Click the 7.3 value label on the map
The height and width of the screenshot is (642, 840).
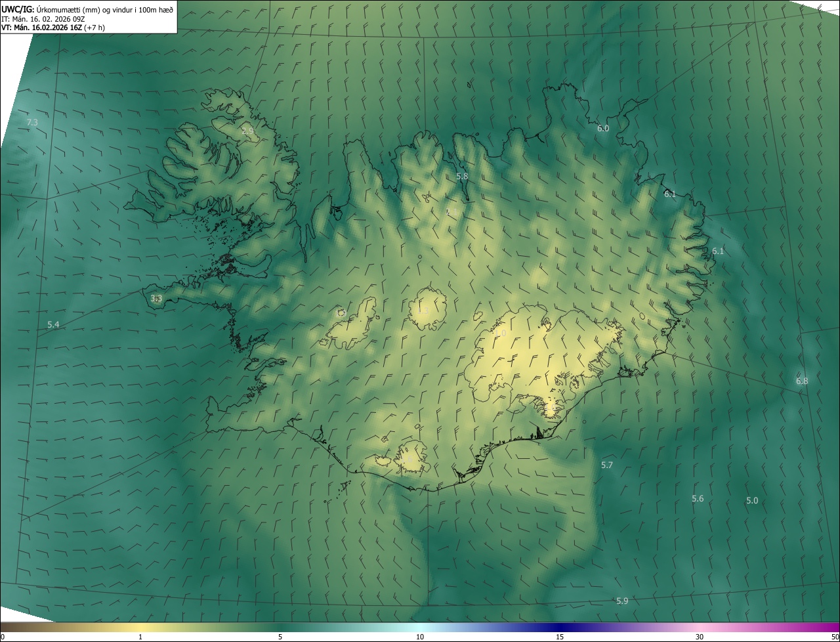coord(32,123)
